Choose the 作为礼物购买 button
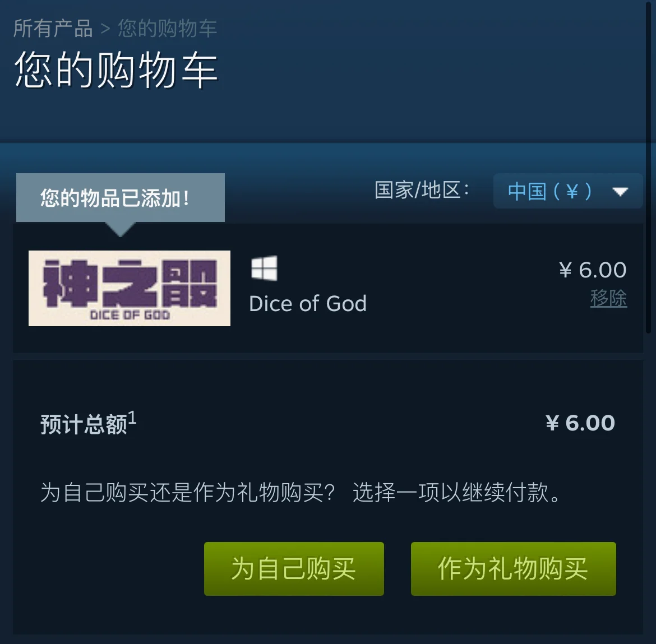This screenshot has height=644, width=656. tap(514, 569)
